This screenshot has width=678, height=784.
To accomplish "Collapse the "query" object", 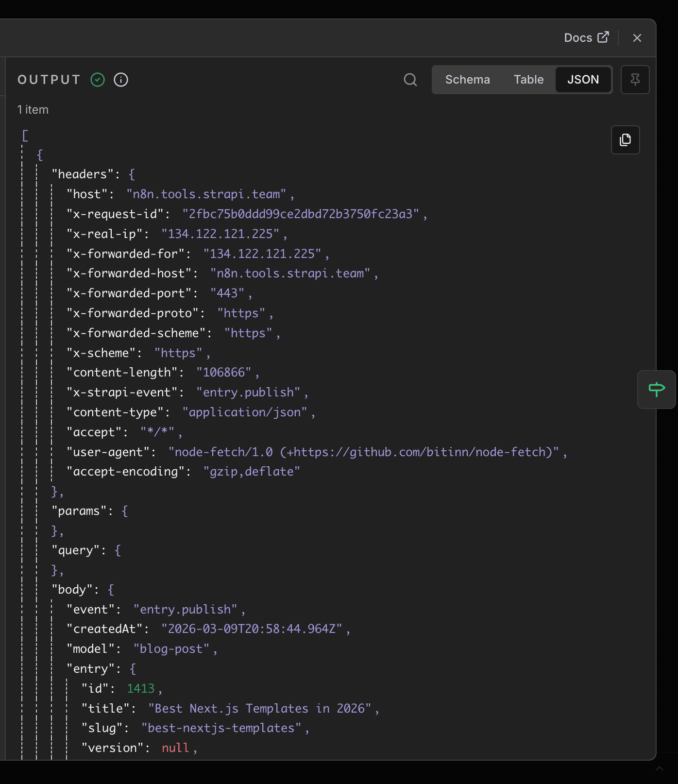I will click(118, 550).
